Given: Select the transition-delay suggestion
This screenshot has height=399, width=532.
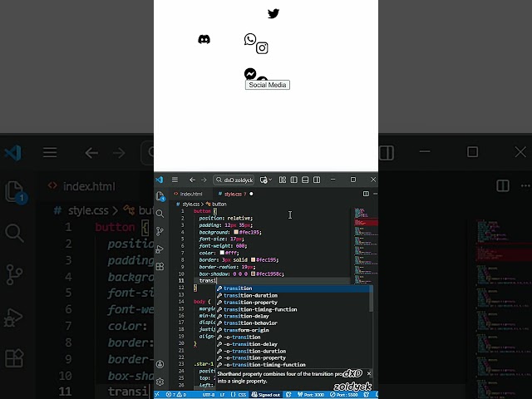Looking at the screenshot, I should 294,316.
